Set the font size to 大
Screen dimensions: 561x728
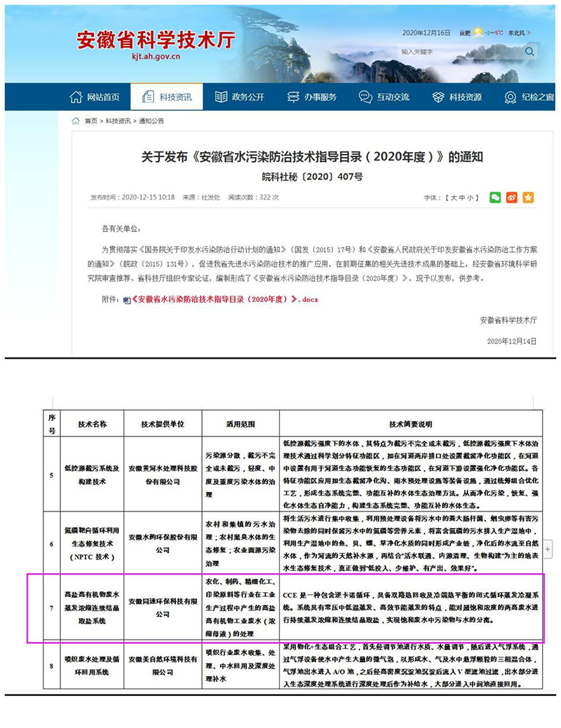(x=454, y=198)
